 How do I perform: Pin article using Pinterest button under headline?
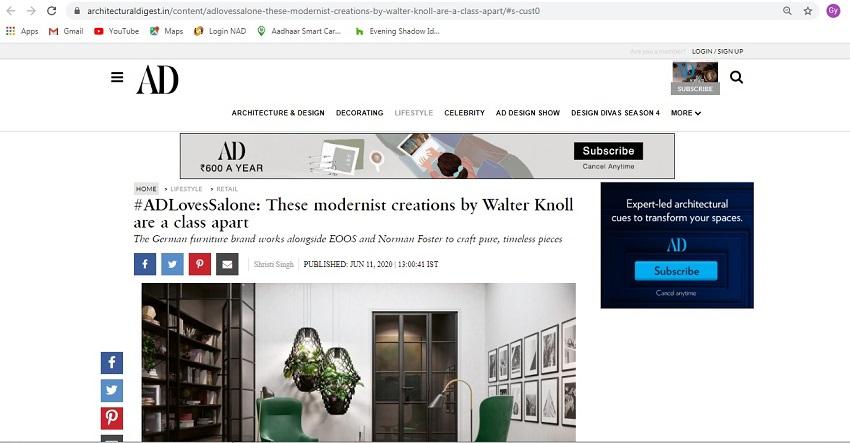pyautogui.click(x=200, y=264)
